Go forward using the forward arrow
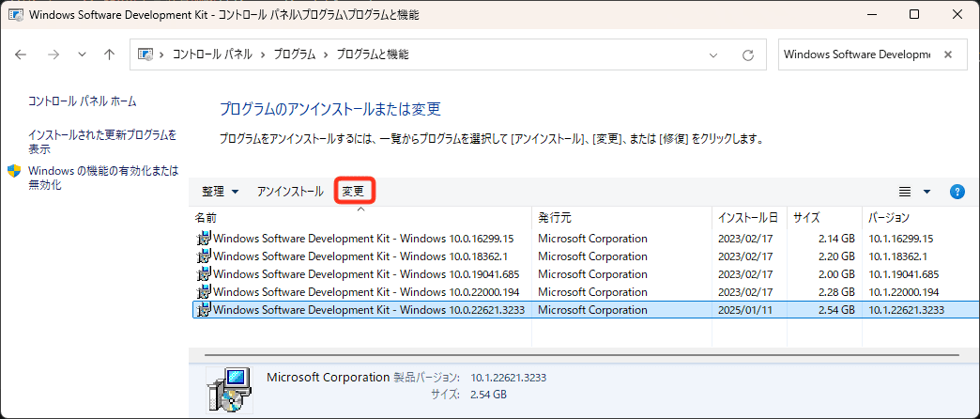 pyautogui.click(x=54, y=54)
